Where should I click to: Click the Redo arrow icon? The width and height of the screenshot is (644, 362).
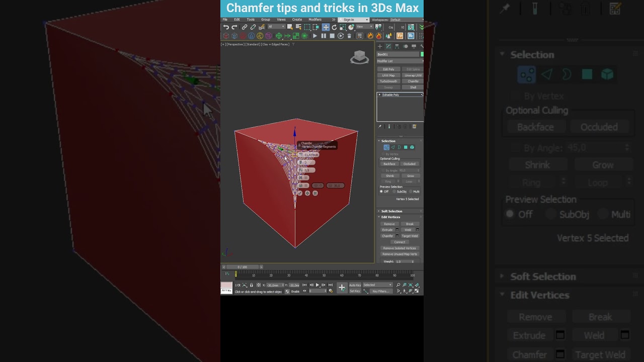point(234,27)
